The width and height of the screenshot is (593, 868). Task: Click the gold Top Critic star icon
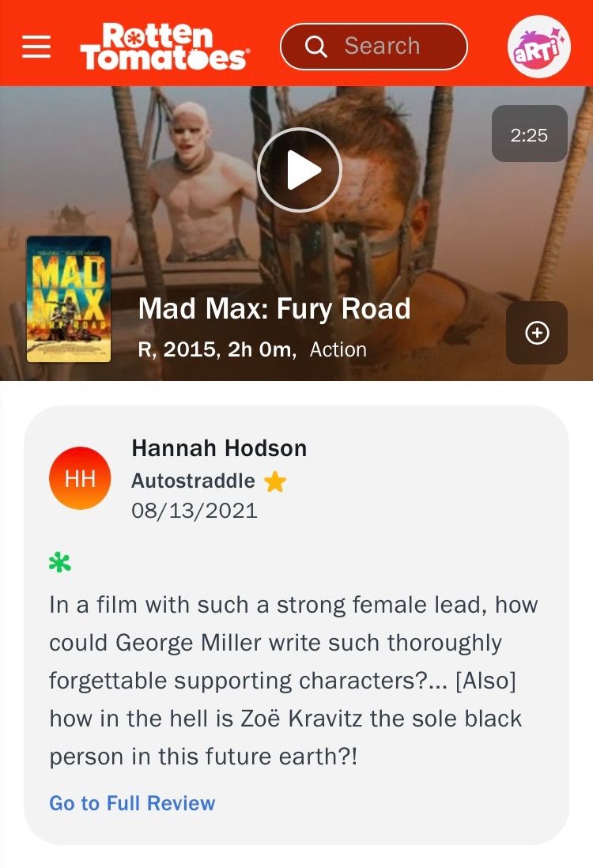coord(274,481)
